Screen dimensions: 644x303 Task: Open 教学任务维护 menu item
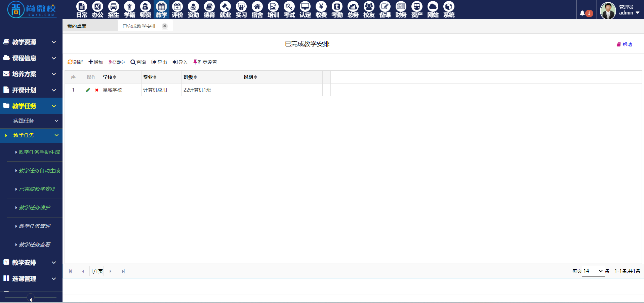tap(34, 208)
